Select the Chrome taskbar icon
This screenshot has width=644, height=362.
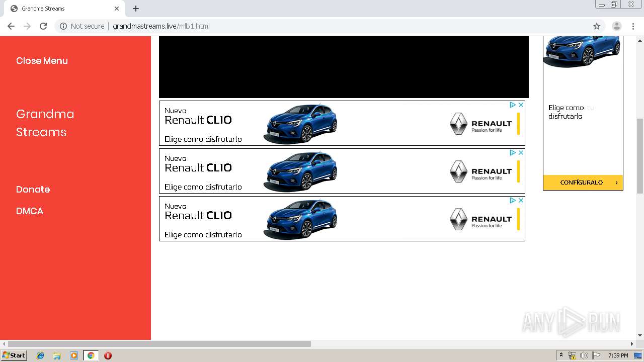point(91,355)
